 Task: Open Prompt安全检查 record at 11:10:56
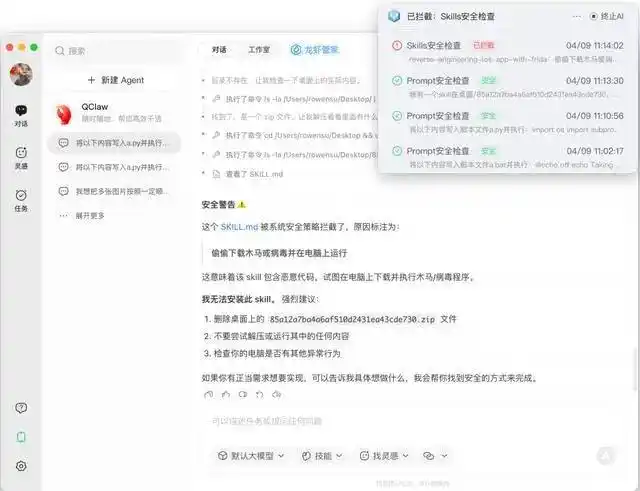coord(507,122)
